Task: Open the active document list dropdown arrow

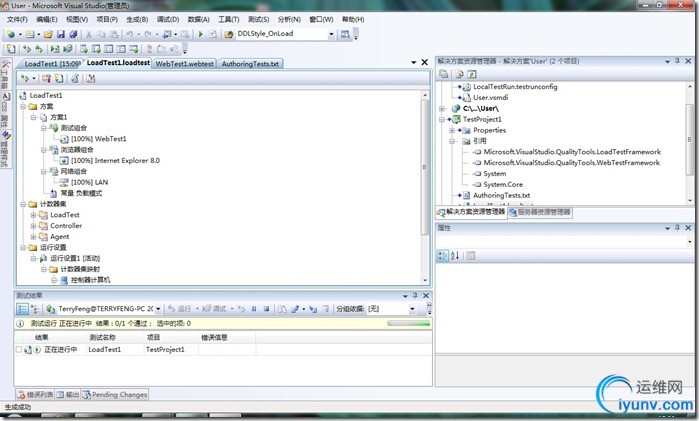Action: point(414,62)
